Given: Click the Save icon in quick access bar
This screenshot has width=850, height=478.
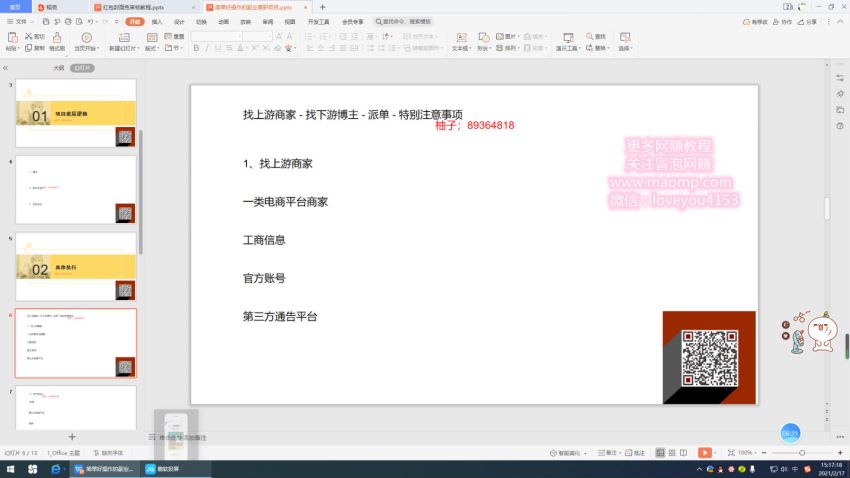Looking at the screenshot, I should point(46,22).
